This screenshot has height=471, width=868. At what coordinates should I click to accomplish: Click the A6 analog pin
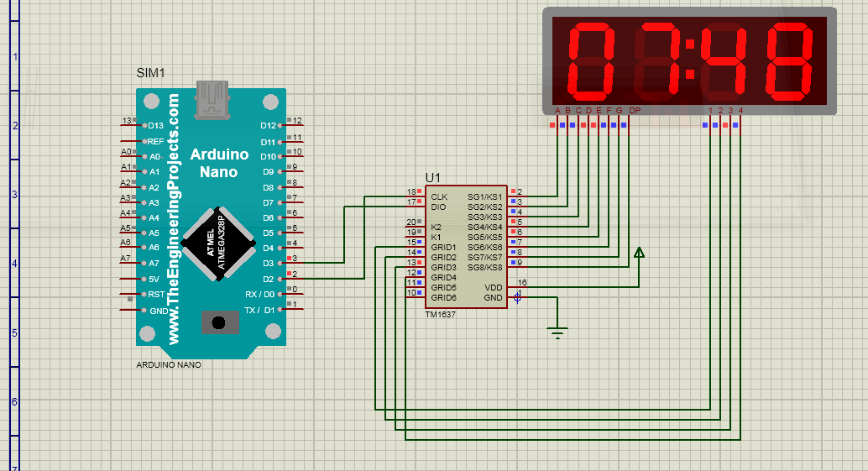point(154,248)
